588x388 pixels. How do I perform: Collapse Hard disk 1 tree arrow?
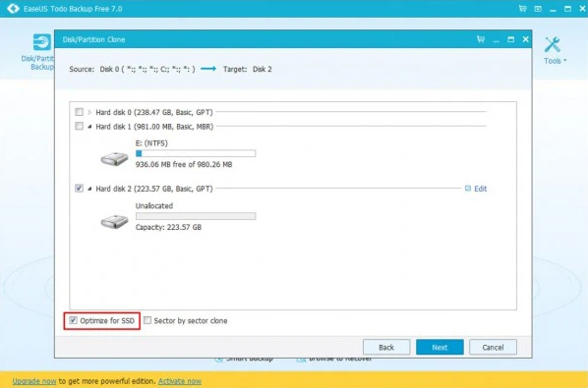[x=89, y=127]
